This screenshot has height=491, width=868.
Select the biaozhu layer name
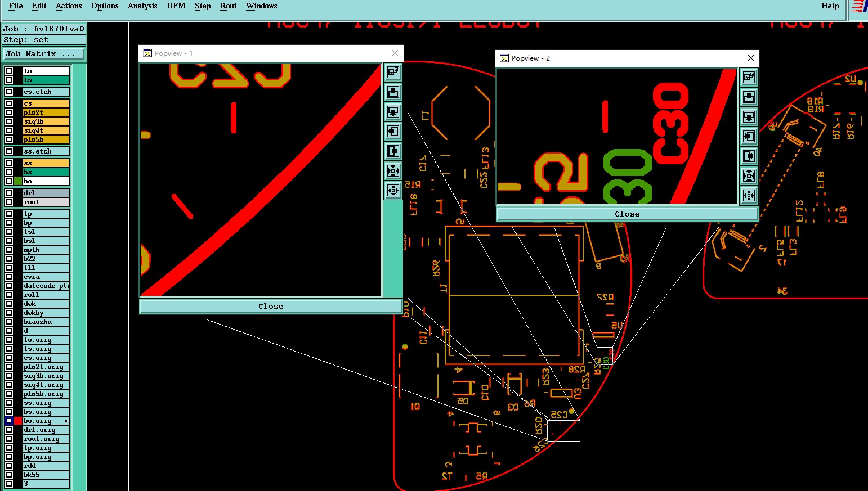[46, 322]
